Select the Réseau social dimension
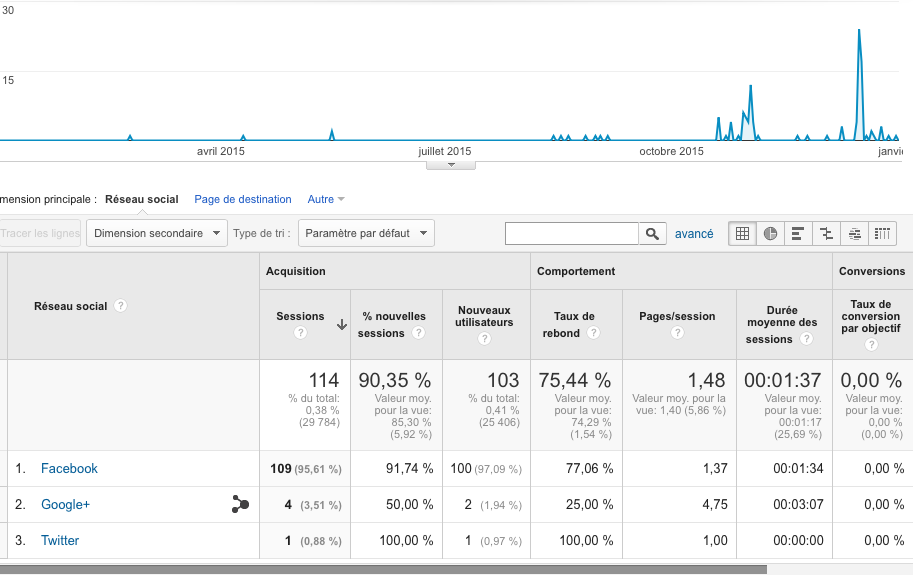The width and height of the screenshot is (913, 577). pyautogui.click(x=141, y=200)
